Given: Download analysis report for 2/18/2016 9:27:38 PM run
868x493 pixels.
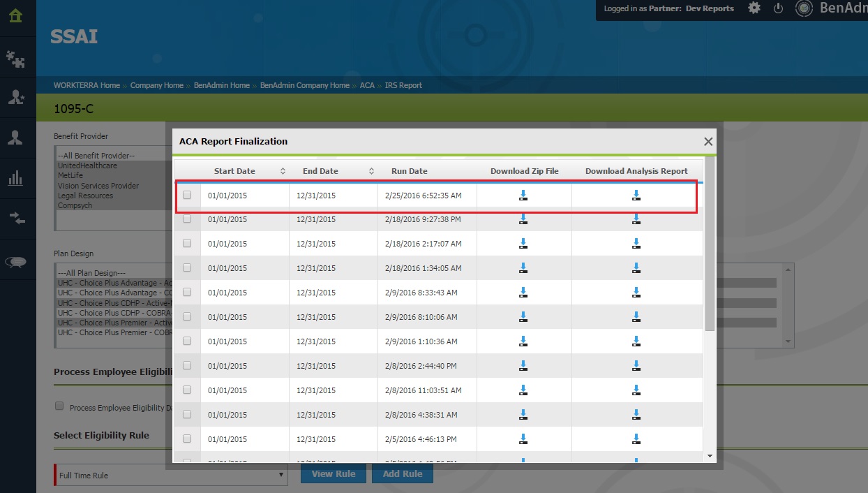Looking at the screenshot, I should tap(636, 219).
